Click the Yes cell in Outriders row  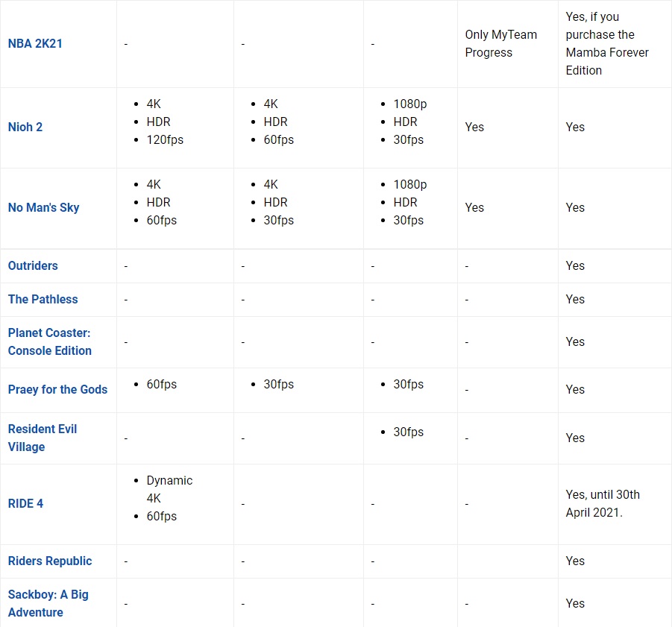[575, 265]
